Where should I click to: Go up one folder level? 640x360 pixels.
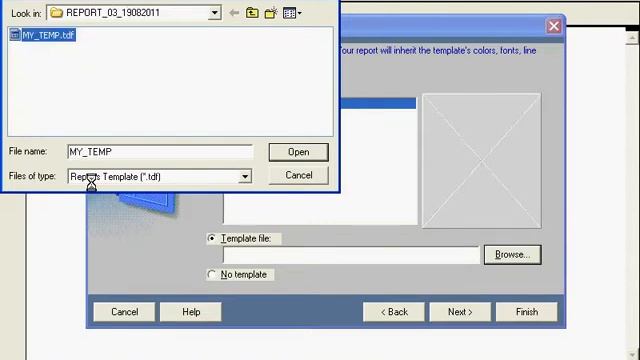click(252, 13)
